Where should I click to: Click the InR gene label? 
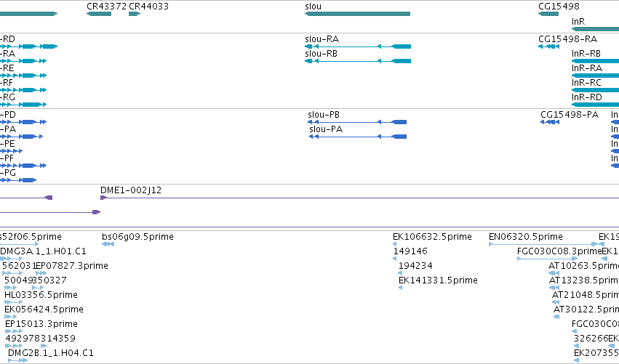(x=578, y=22)
